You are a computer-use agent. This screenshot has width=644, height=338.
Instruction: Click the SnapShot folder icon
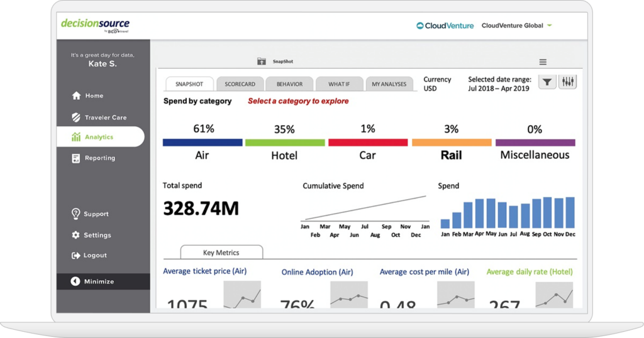coord(262,62)
